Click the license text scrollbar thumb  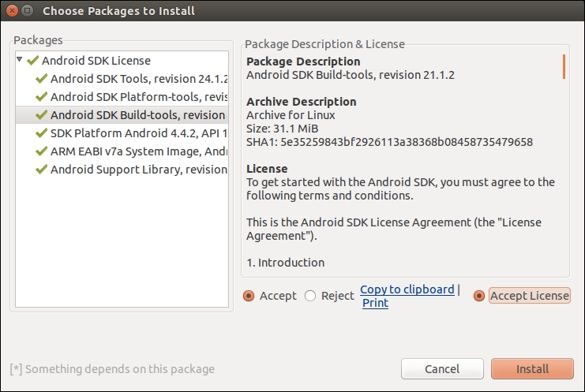point(564,67)
